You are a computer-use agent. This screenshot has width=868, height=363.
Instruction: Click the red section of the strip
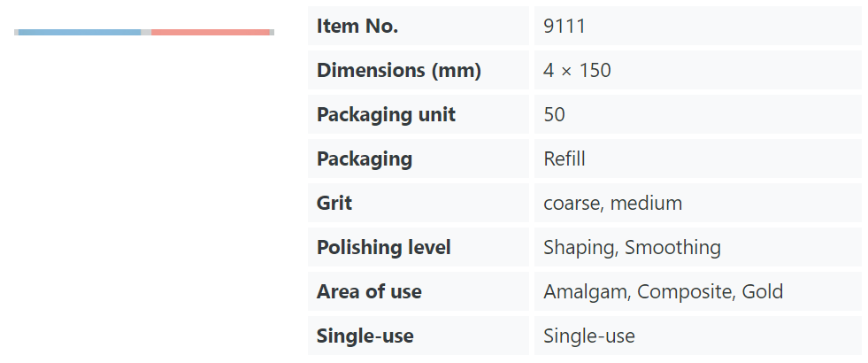[x=211, y=32]
